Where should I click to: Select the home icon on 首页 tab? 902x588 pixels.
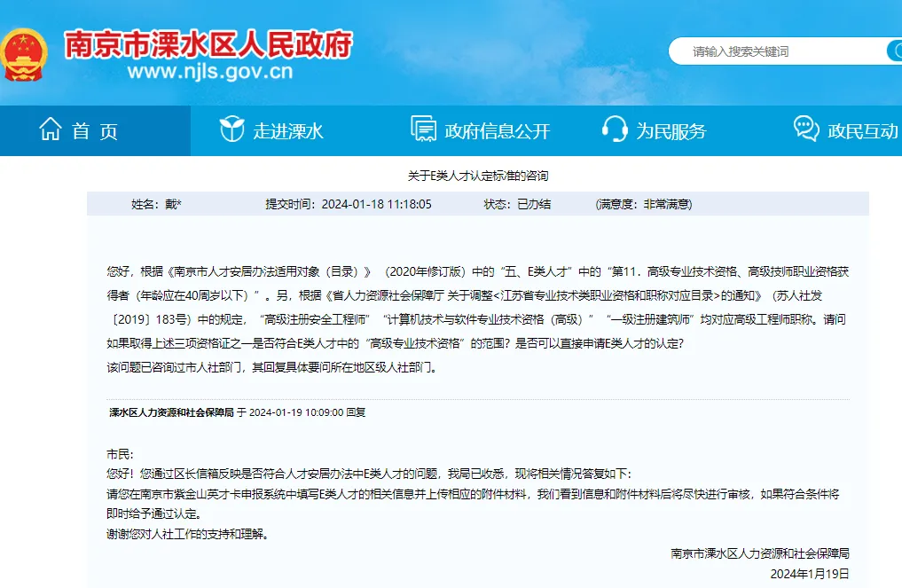click(x=51, y=129)
